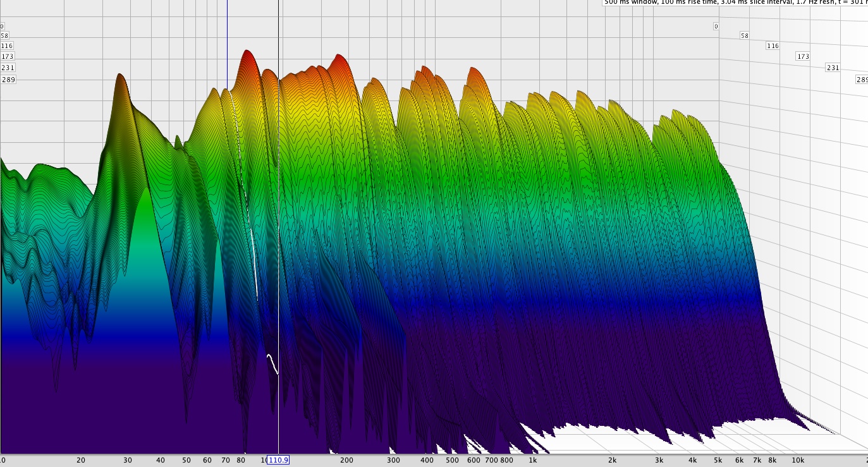This screenshot has height=467, width=868.
Task: Click the 200 Hz frequency axis label
Action: [346, 460]
